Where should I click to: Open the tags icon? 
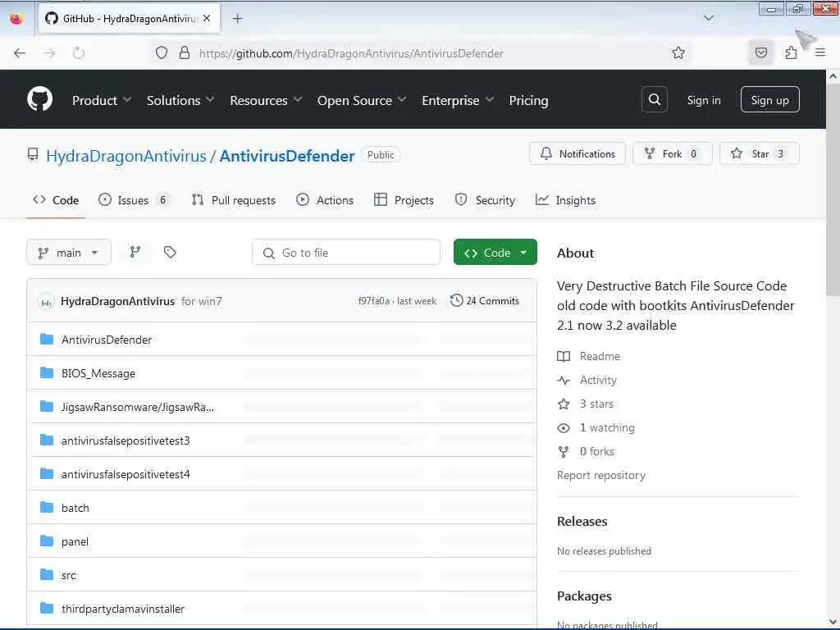coord(170,252)
